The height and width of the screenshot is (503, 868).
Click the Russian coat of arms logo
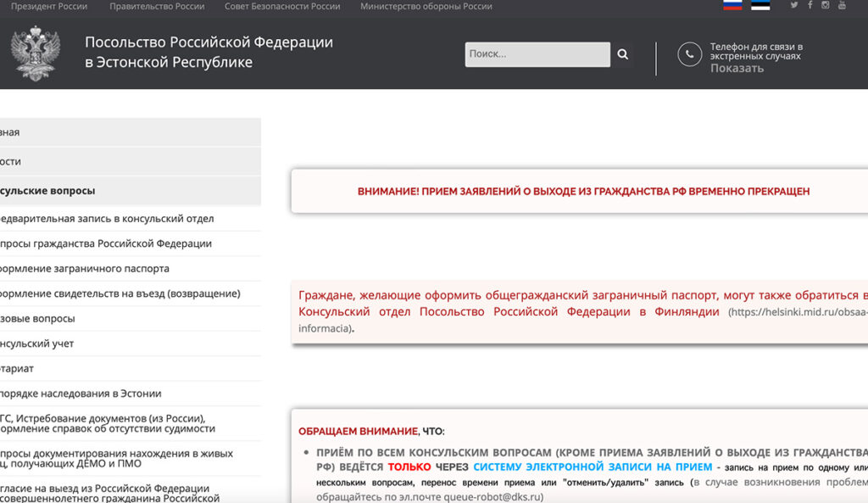[x=36, y=53]
